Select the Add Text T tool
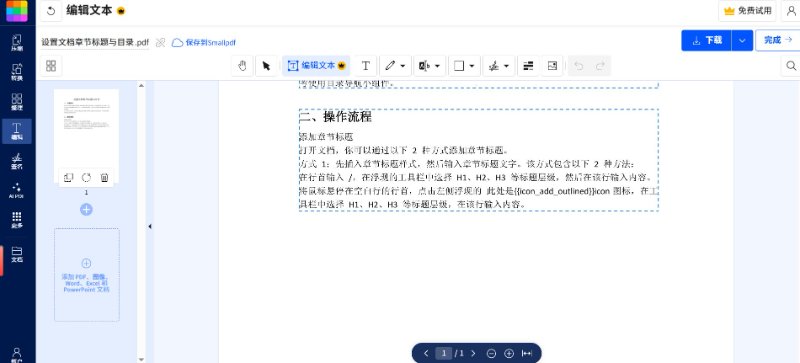 [x=366, y=66]
